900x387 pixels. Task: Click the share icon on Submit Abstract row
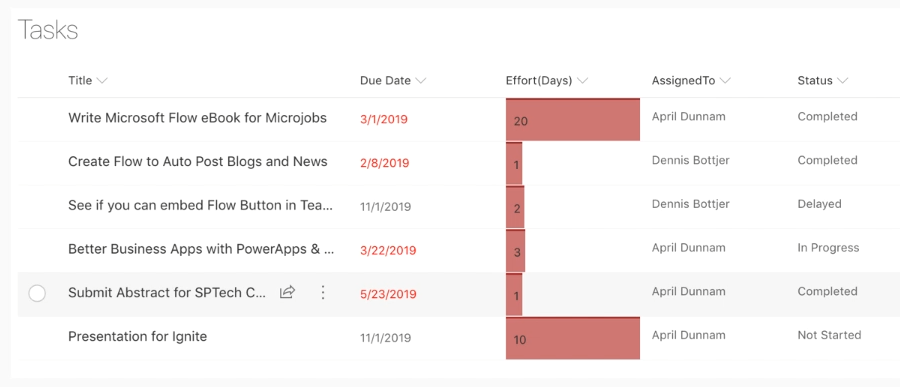(x=287, y=292)
